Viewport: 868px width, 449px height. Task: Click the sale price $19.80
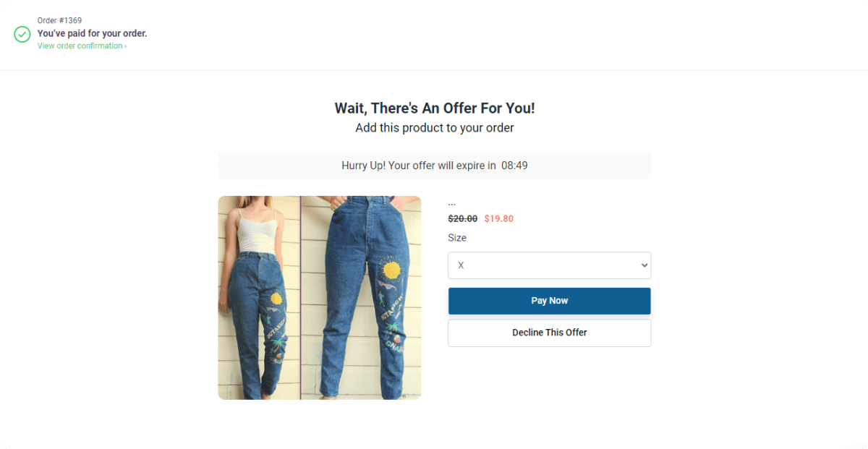click(x=499, y=218)
